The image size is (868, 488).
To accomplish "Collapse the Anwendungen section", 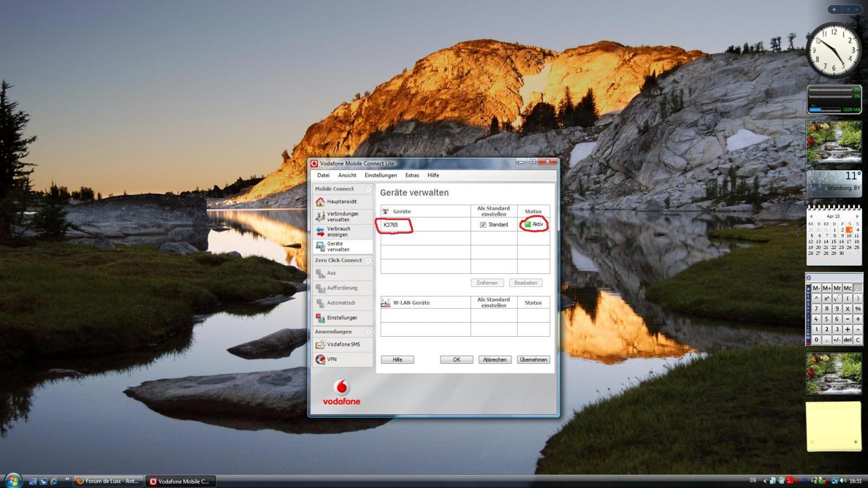I will click(368, 332).
